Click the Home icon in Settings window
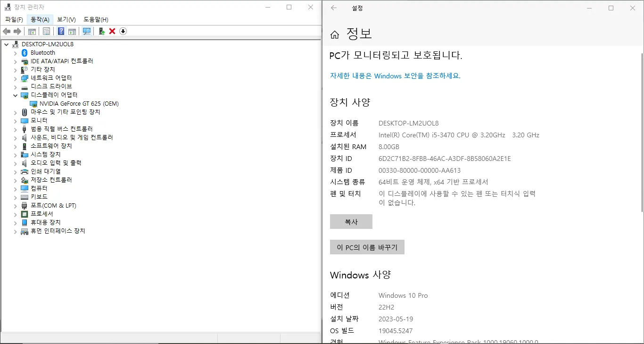The image size is (644, 344). (335, 34)
